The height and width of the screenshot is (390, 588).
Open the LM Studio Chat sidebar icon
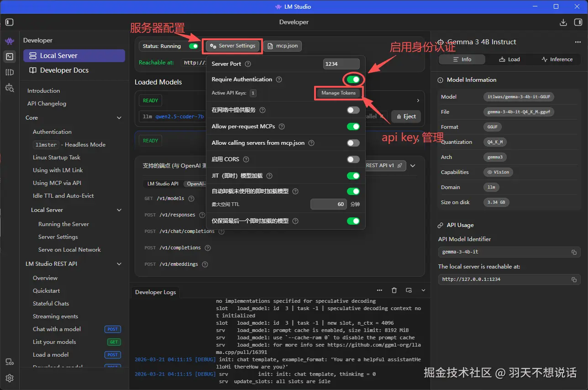coord(9,40)
